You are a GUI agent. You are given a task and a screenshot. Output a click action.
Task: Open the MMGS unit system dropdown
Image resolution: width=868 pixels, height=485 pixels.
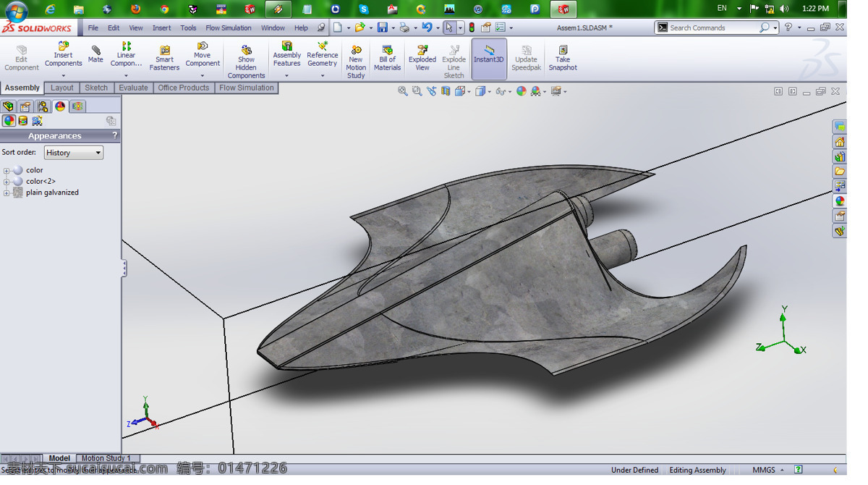coord(768,470)
